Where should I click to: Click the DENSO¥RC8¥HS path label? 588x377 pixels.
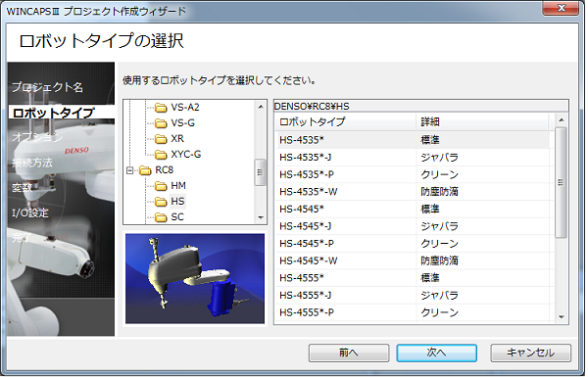point(312,107)
